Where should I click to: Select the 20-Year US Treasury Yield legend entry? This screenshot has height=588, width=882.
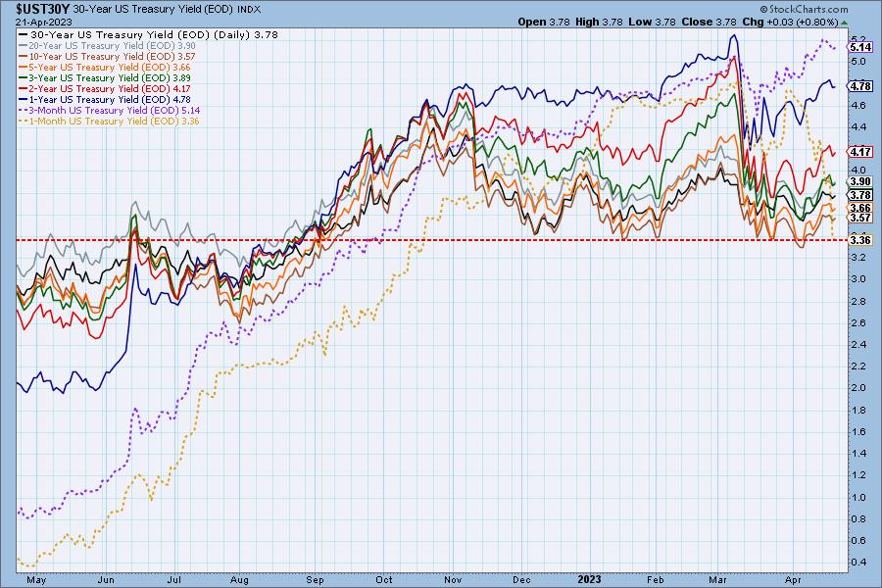click(x=108, y=46)
